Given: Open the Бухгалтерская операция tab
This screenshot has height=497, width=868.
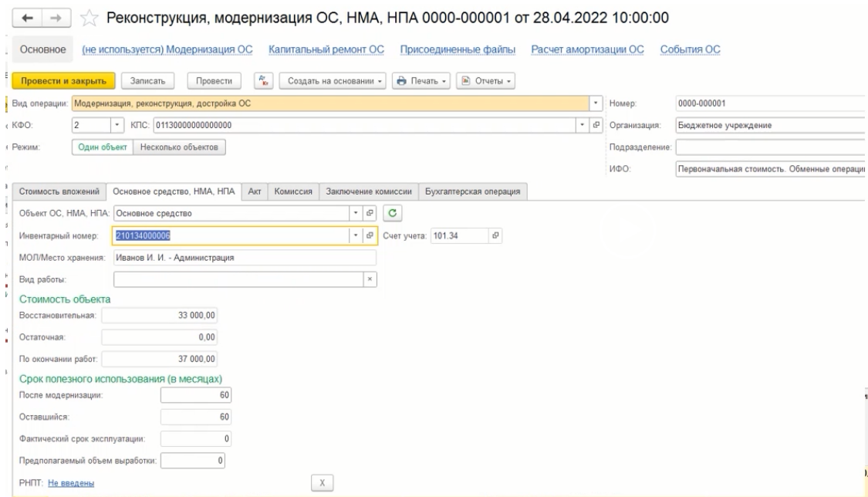Looking at the screenshot, I should pyautogui.click(x=471, y=191).
